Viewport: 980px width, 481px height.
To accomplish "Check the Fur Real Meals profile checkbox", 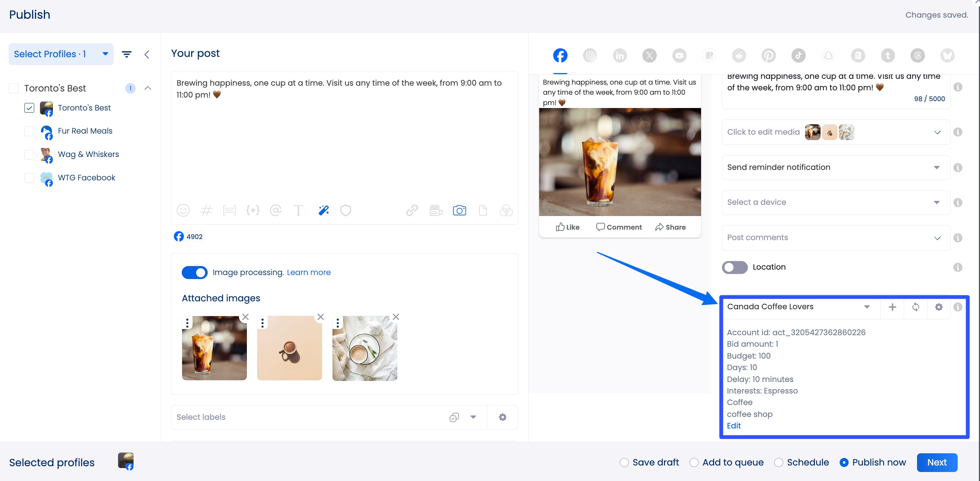I will [29, 131].
